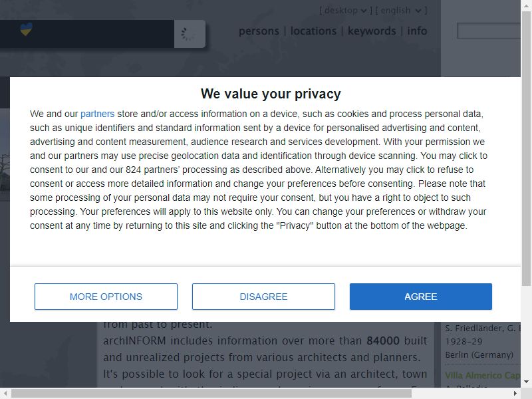Open the partners link in privacy text
532x399 pixels.
point(97,114)
